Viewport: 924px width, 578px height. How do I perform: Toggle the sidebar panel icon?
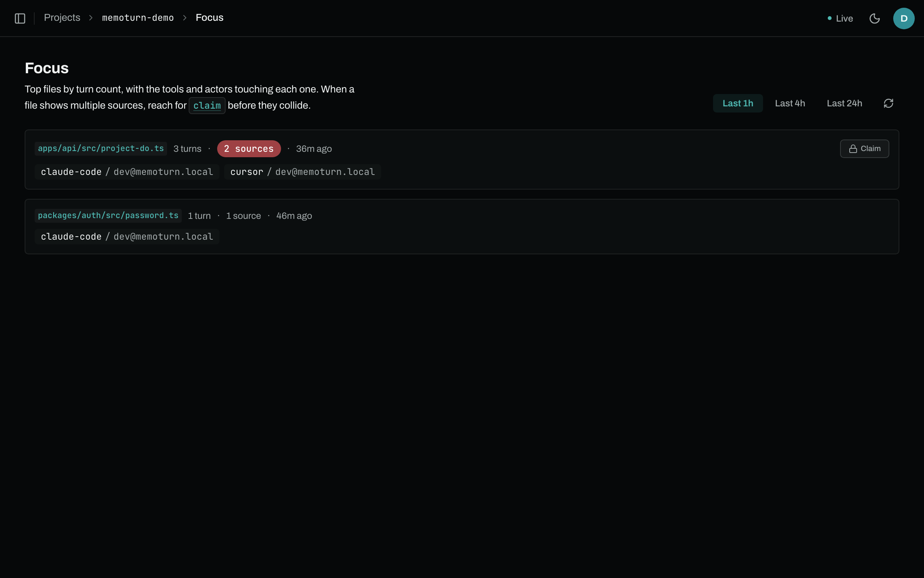(x=20, y=18)
